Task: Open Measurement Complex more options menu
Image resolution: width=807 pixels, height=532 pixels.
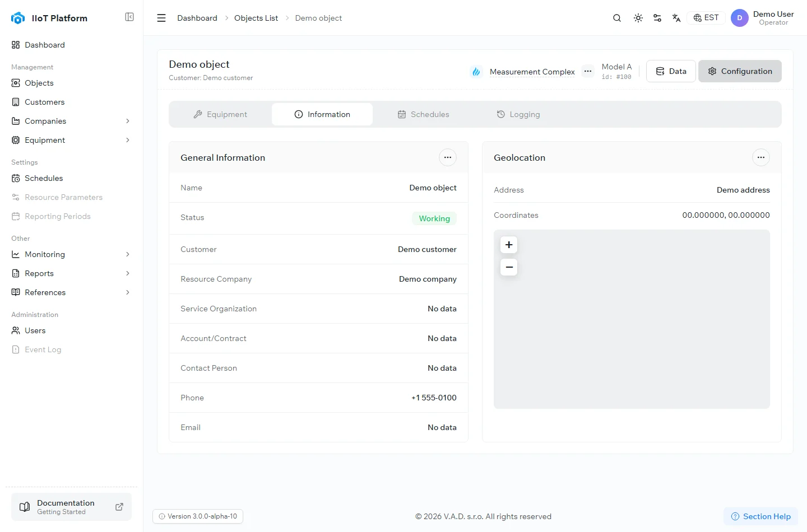Action: pos(588,71)
